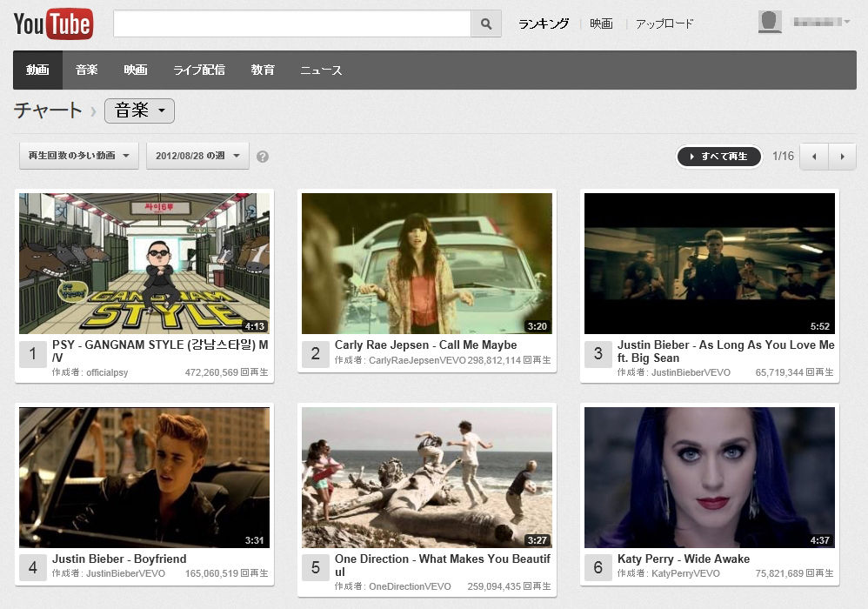Select the ニュース tab
The width and height of the screenshot is (868, 609).
point(321,70)
